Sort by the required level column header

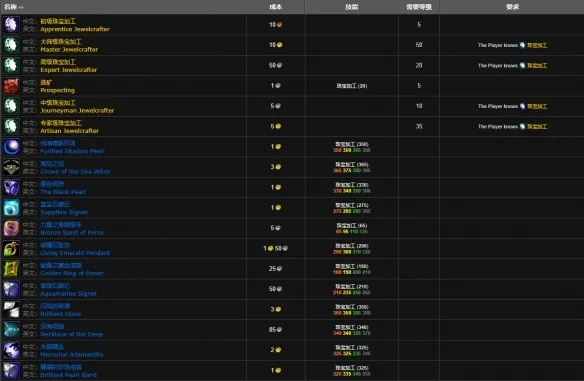coord(419,7)
